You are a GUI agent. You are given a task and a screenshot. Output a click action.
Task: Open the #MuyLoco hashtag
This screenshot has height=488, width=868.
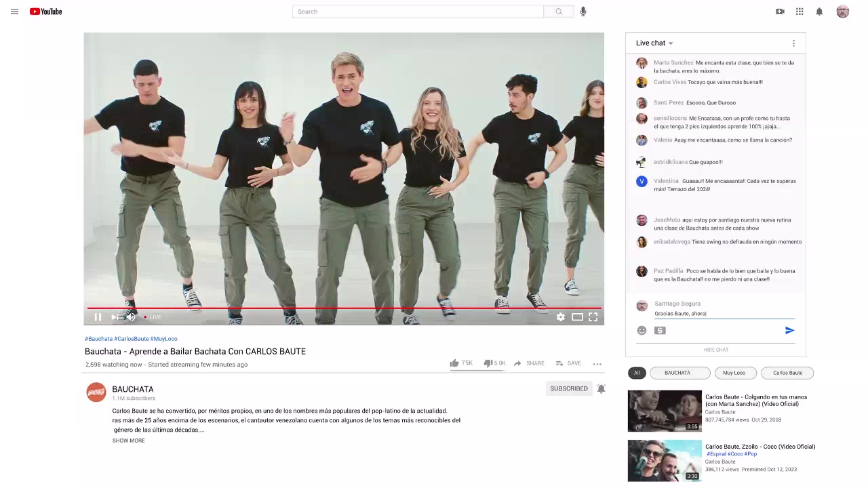click(164, 339)
